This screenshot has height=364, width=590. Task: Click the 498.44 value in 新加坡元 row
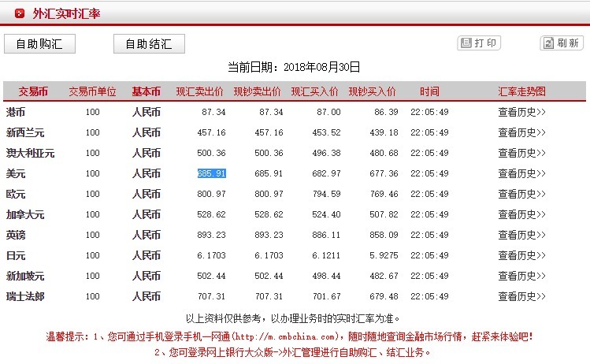click(x=326, y=276)
